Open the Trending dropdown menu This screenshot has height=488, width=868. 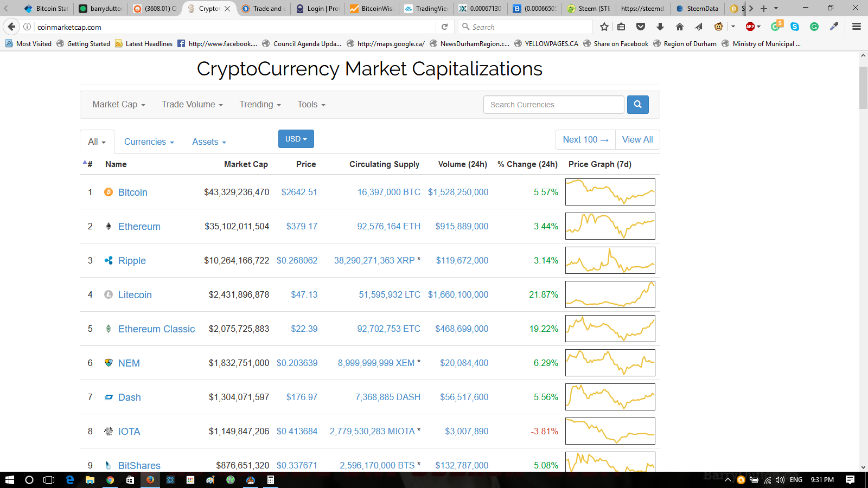click(x=260, y=105)
